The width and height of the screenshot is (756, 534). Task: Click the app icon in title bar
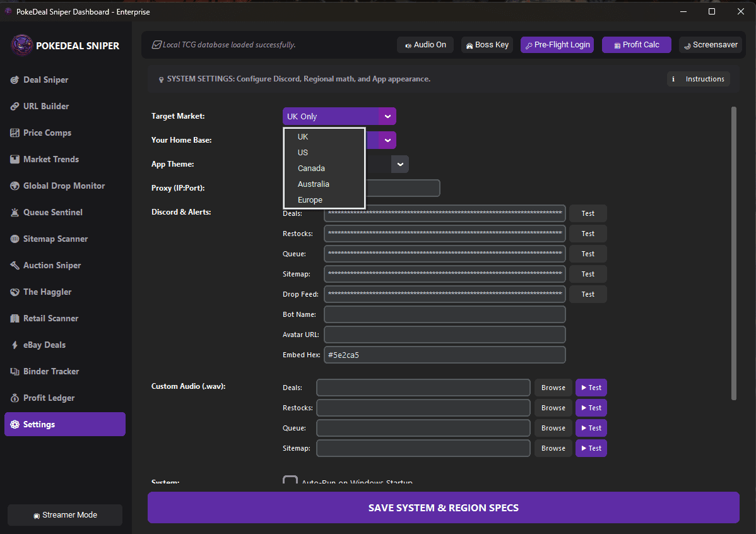point(8,11)
